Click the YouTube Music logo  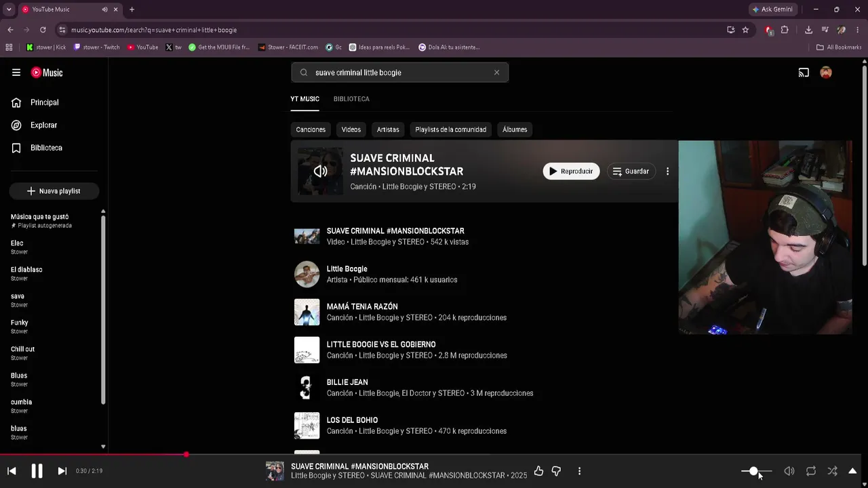(x=47, y=73)
